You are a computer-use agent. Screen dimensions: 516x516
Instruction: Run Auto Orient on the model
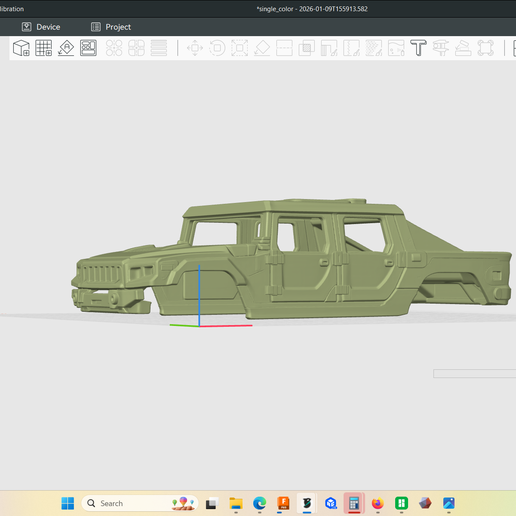point(66,48)
